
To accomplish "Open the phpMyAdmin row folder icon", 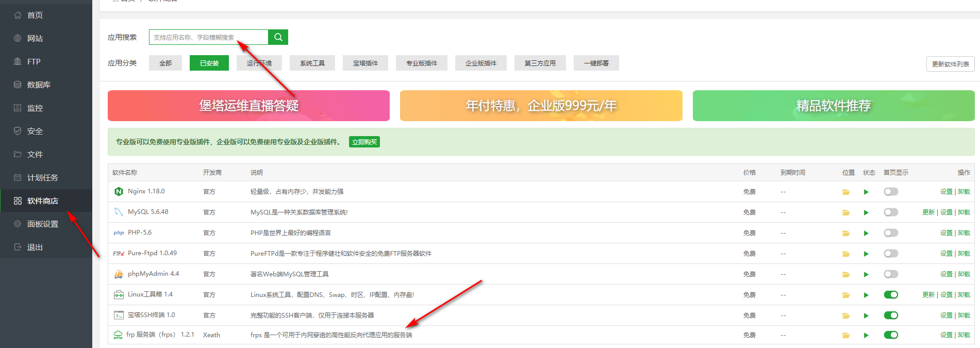I will click(846, 274).
